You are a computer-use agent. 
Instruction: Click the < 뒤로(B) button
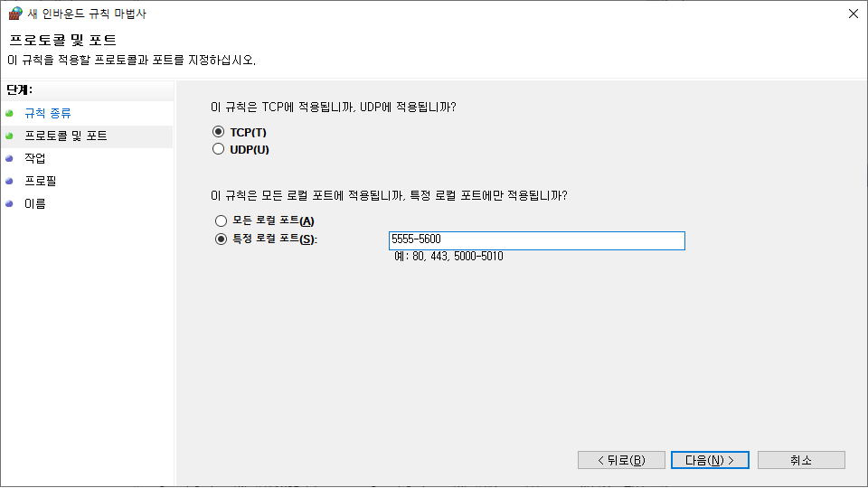[621, 460]
